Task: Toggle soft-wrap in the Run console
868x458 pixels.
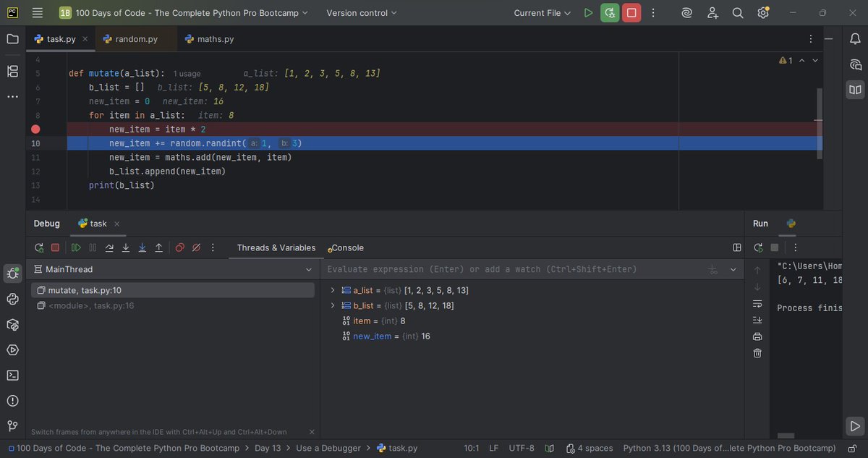Action: click(x=757, y=303)
